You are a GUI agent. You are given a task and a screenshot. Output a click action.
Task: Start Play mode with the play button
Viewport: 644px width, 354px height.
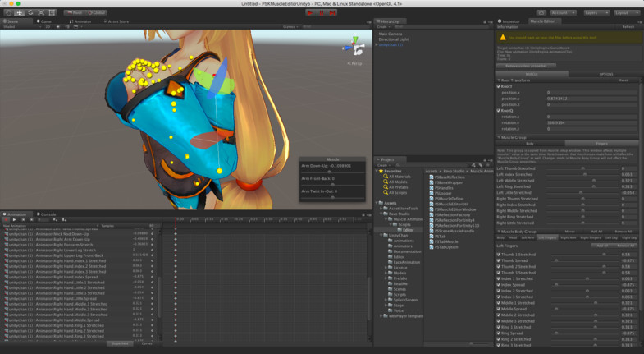pyautogui.click(x=310, y=13)
